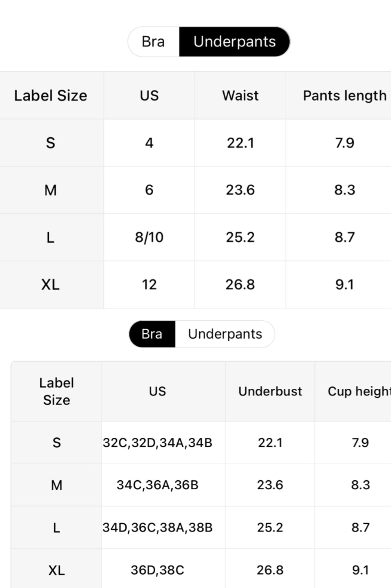Click the Cup height column header
Viewport: 391px width, 588px height.
(x=358, y=391)
